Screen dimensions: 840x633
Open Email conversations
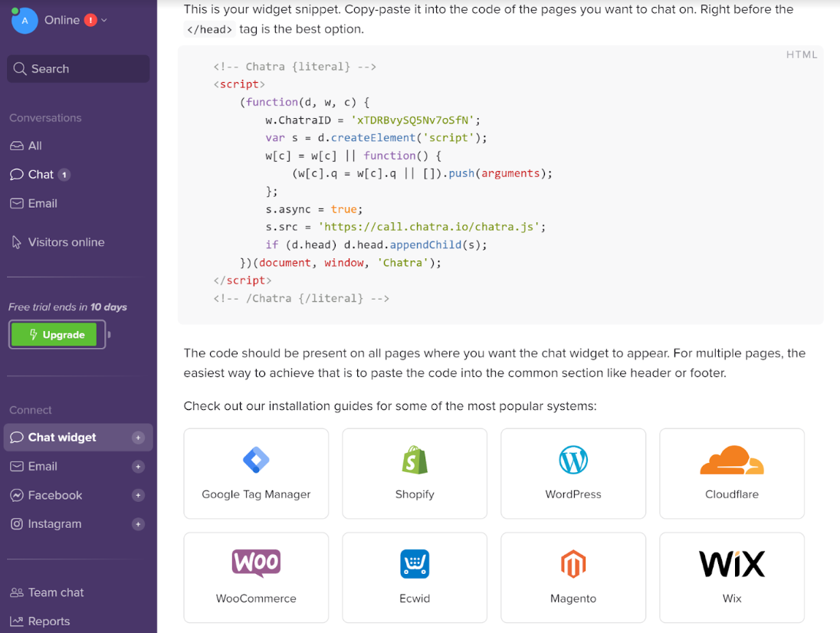click(x=42, y=204)
